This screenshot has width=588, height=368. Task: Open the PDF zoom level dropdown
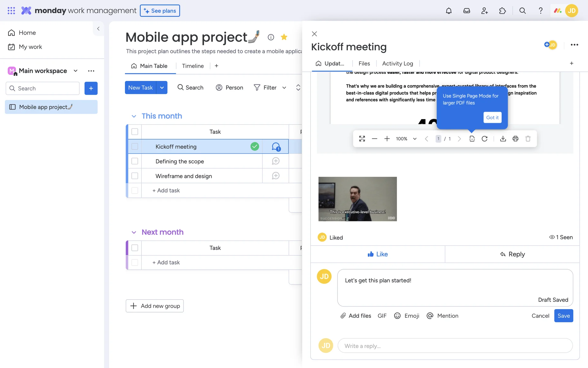pyautogui.click(x=415, y=139)
